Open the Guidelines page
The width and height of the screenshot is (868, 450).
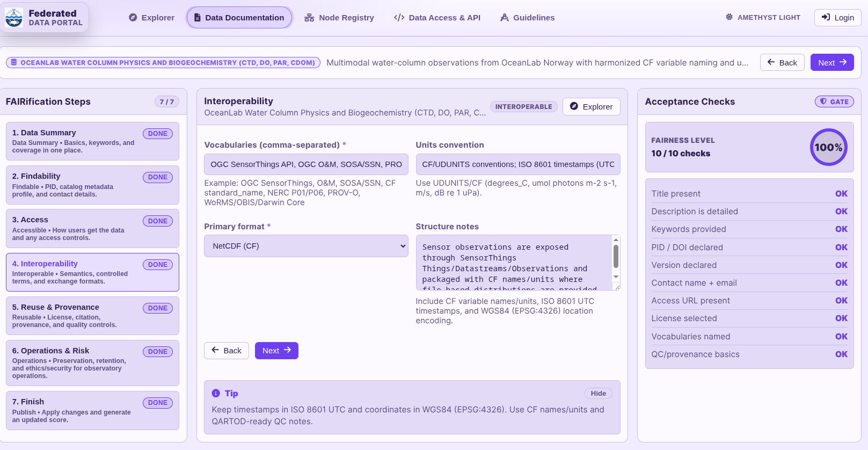point(527,18)
